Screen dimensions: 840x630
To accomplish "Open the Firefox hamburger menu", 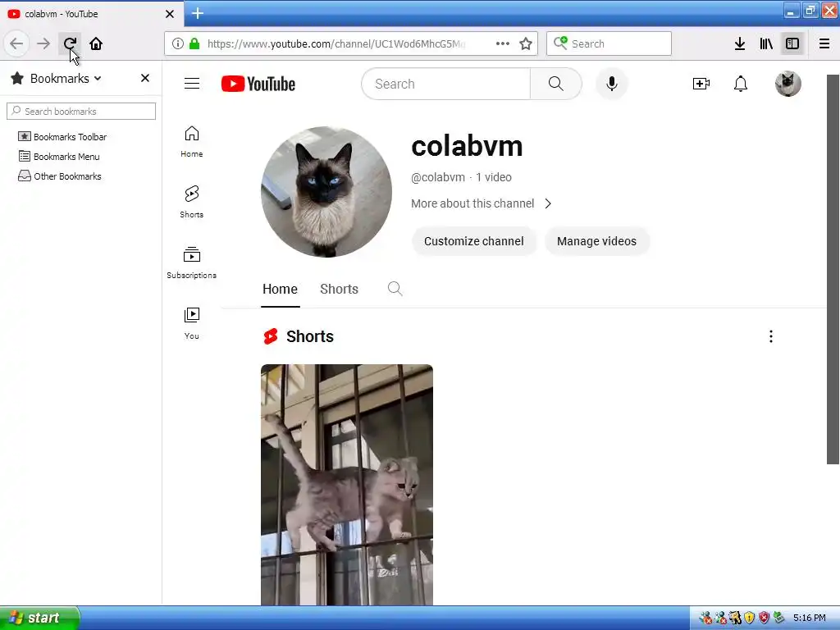I will pyautogui.click(x=824, y=43).
